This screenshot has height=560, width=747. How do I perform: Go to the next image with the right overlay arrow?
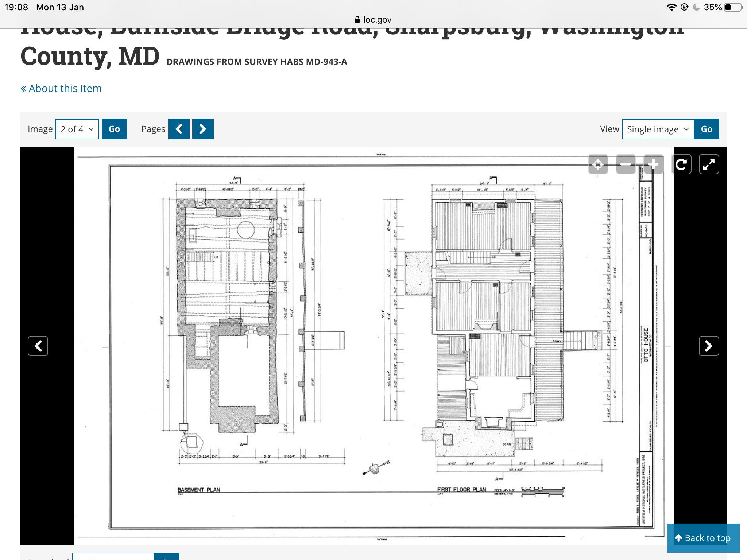click(709, 346)
